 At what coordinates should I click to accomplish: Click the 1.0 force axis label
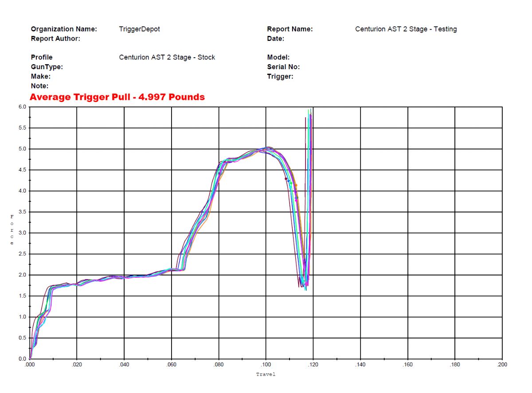click(x=22, y=317)
